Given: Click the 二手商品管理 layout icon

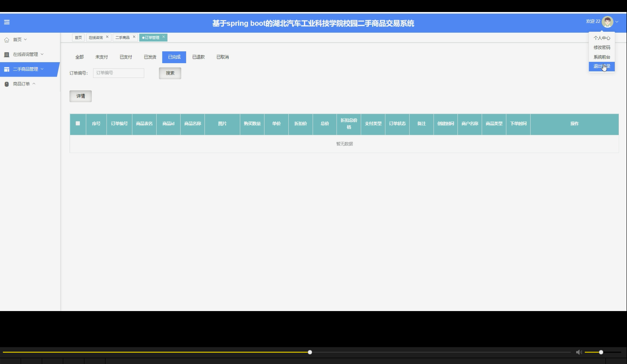Looking at the screenshot, I should [x=7, y=69].
